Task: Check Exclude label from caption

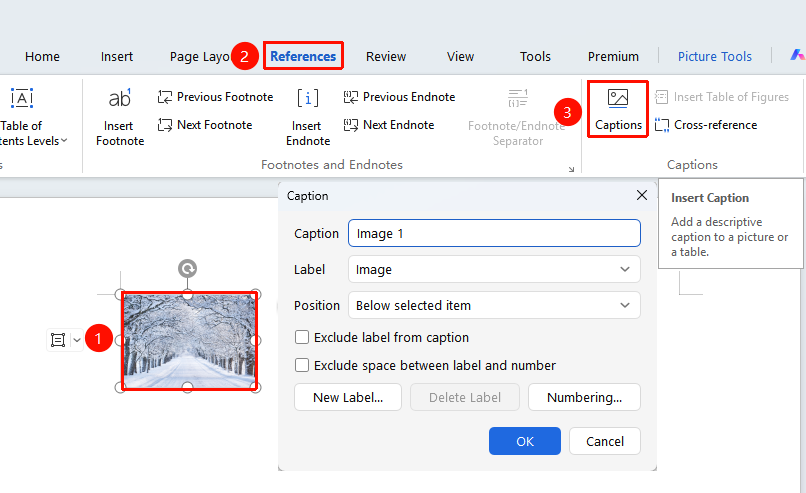Action: (x=302, y=337)
